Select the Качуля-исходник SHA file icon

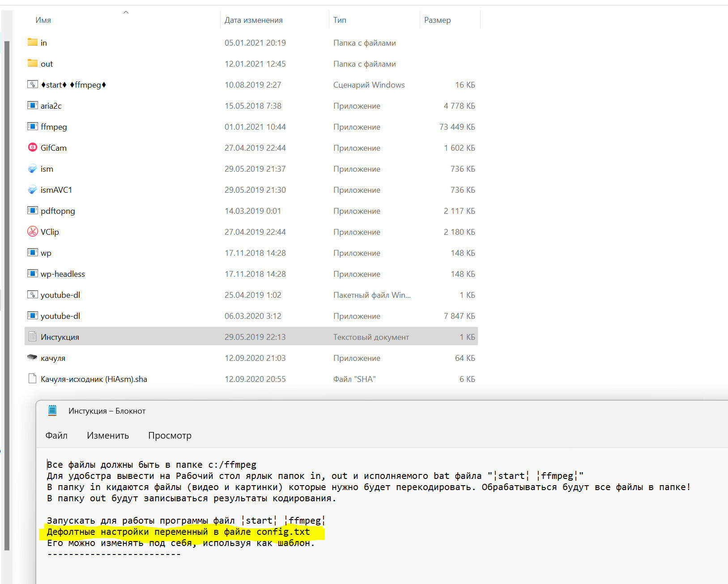pyautogui.click(x=32, y=378)
